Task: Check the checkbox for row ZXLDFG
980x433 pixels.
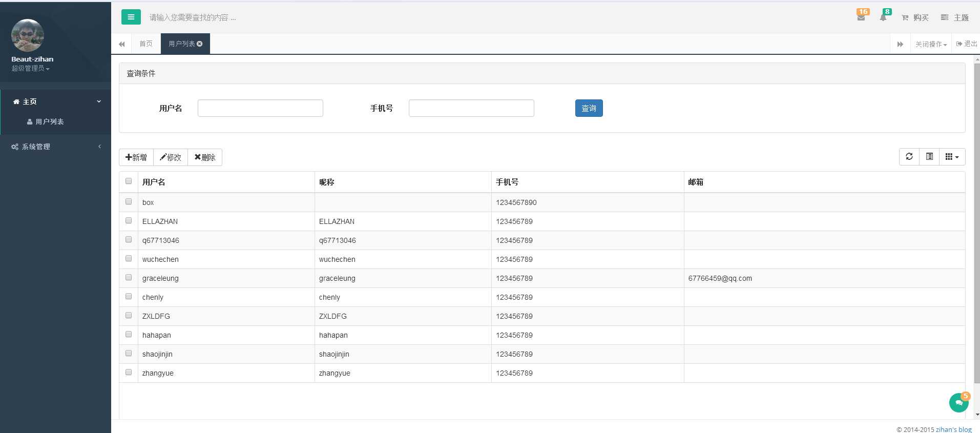Action: click(129, 316)
